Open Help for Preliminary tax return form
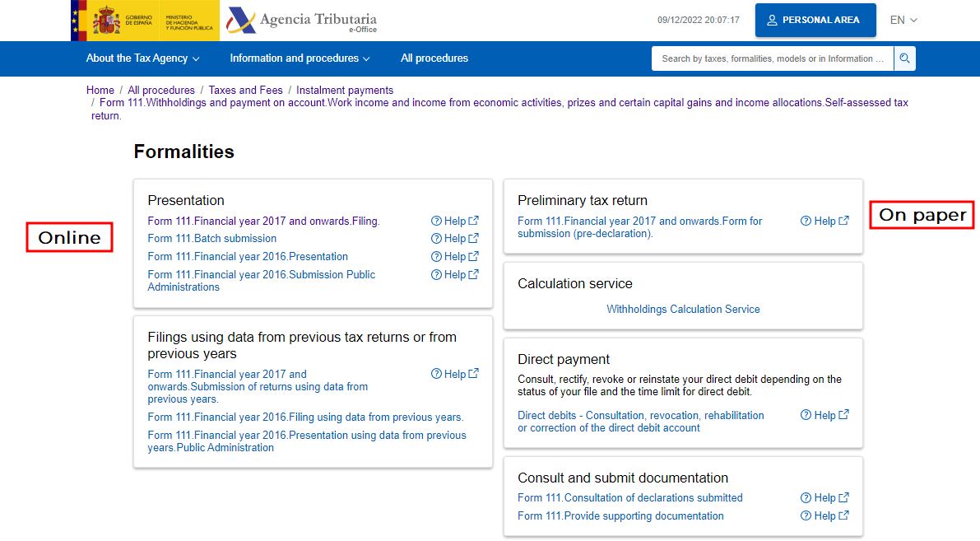Viewport: 980px width, 541px height. [824, 222]
